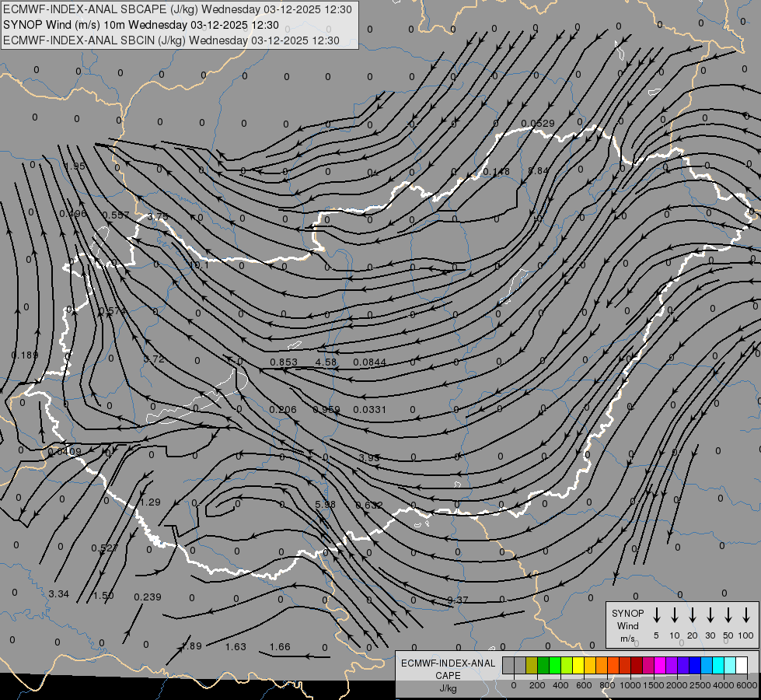This screenshot has width=761, height=700.
Task: Click the 0.496 CAPE value on the map
Action: point(73,214)
